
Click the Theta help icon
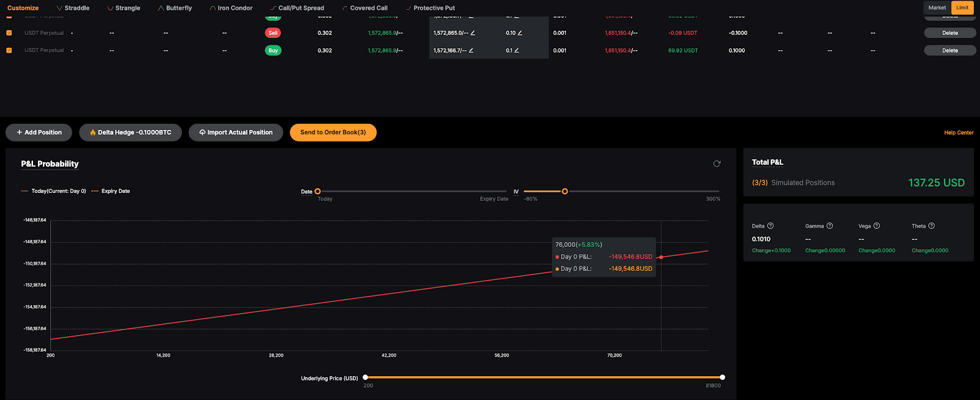[x=932, y=226]
